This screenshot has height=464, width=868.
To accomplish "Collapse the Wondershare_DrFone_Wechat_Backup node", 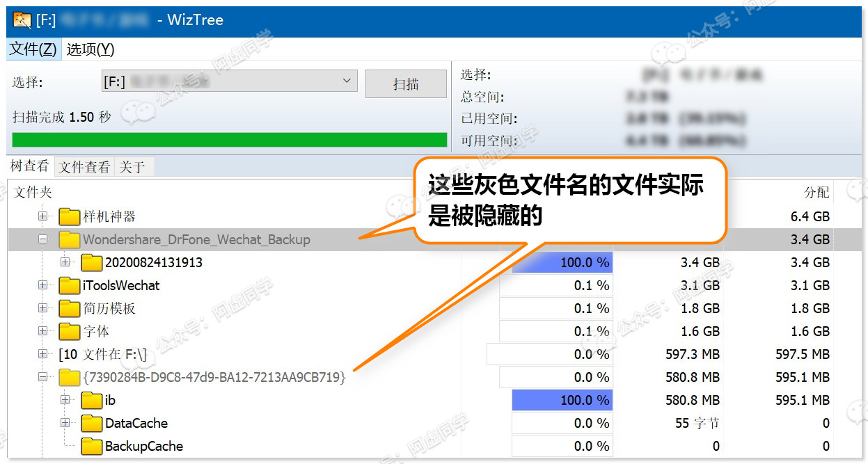I will (43, 239).
